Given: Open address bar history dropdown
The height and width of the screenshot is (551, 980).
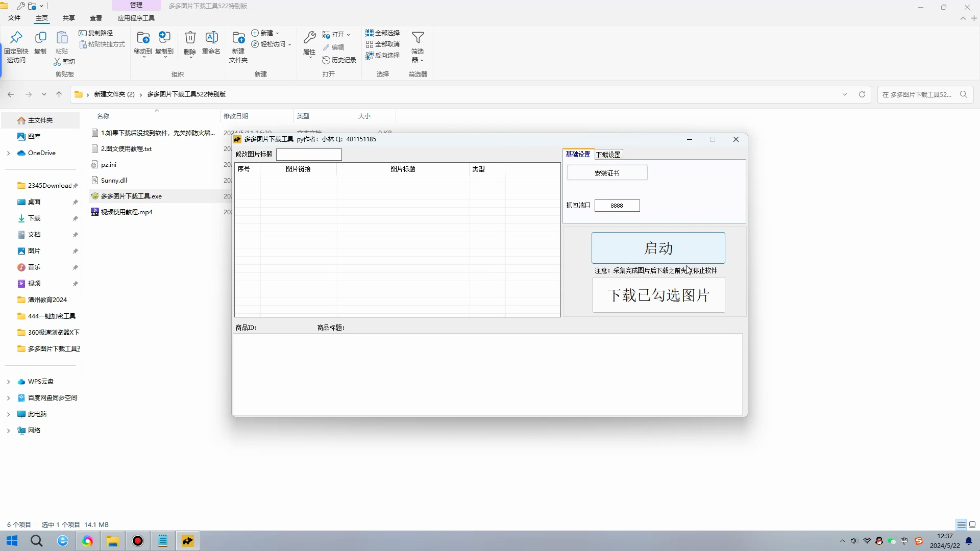Looking at the screenshot, I should [845, 94].
